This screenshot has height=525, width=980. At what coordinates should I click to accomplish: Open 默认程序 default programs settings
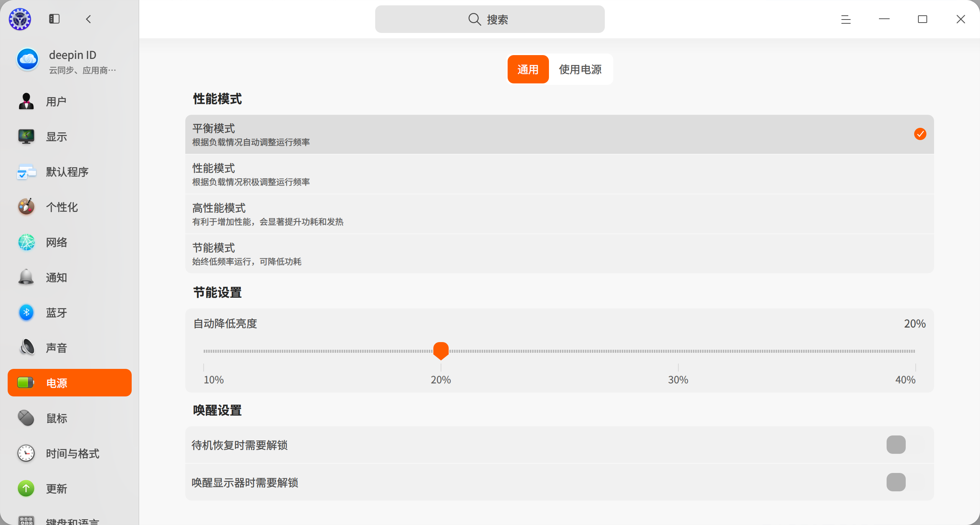tap(70, 172)
